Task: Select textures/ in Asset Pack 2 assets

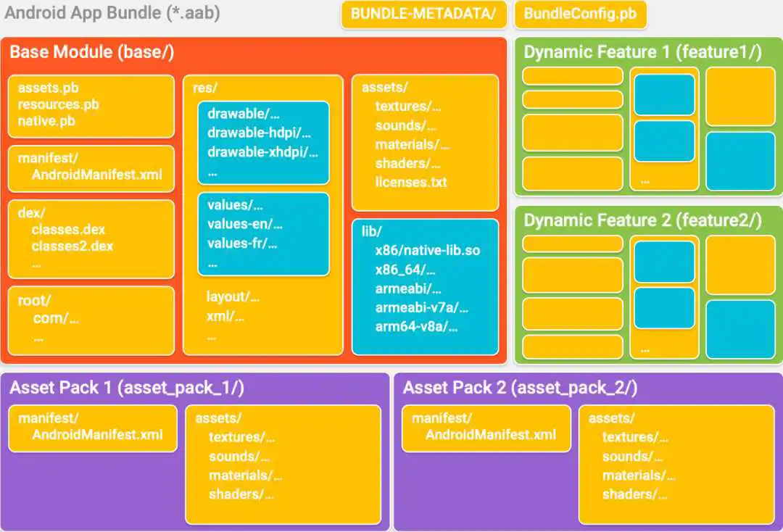Action: pos(635,437)
